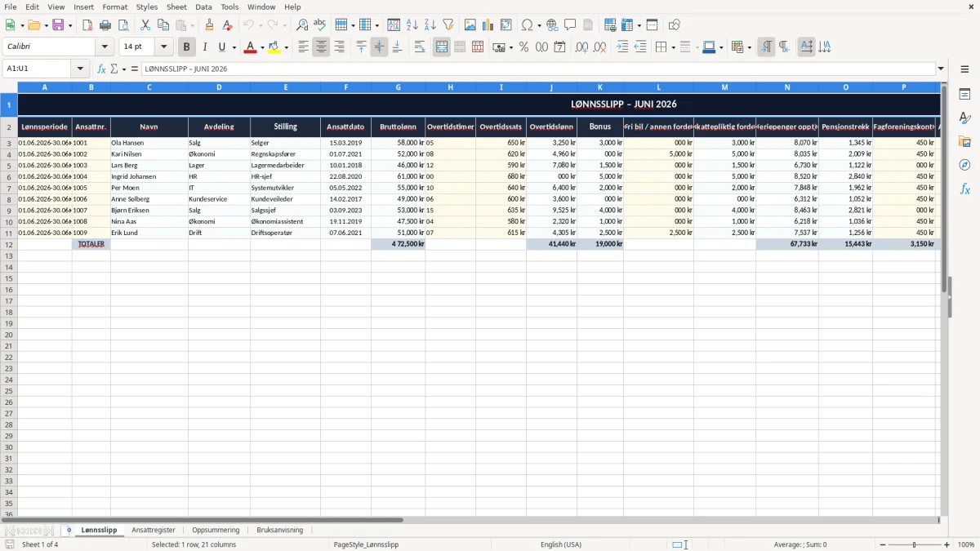Image resolution: width=980 pixels, height=551 pixels.
Task: Run the spelling check
Action: (320, 25)
